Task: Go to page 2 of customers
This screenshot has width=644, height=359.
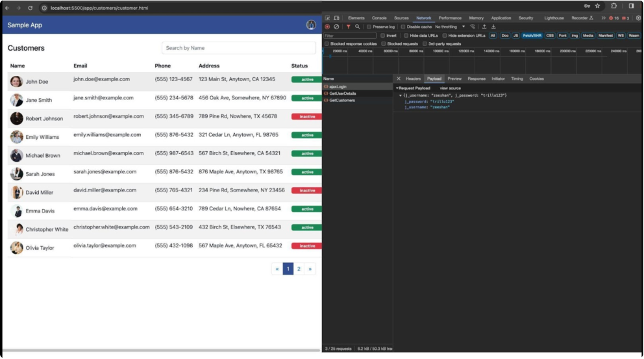Action: tap(299, 269)
